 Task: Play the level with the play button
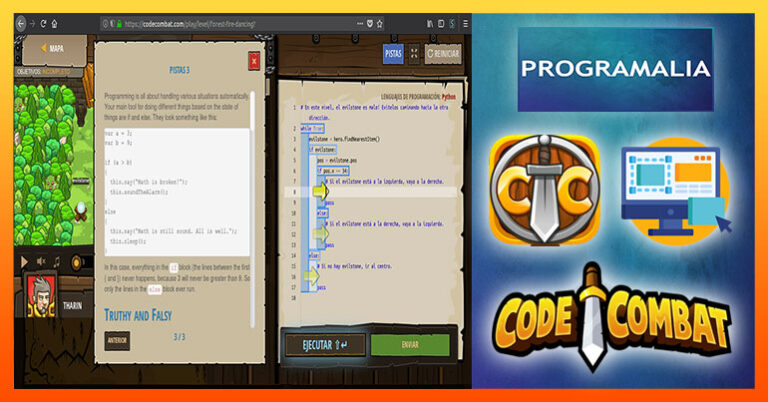pos(24,262)
